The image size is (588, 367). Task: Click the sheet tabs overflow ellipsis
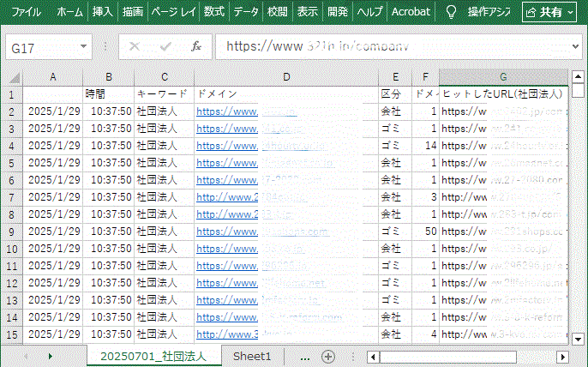click(x=305, y=358)
